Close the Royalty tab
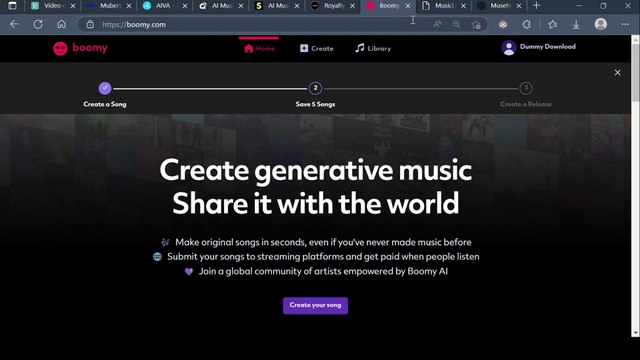Image resolution: width=640 pixels, height=360 pixels. (352, 6)
